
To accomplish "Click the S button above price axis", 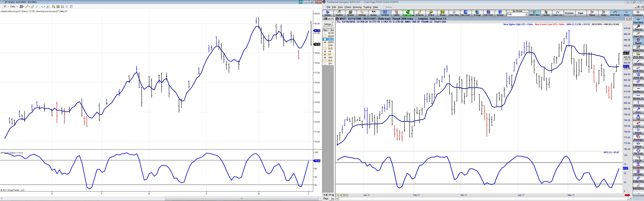I will (627, 19).
